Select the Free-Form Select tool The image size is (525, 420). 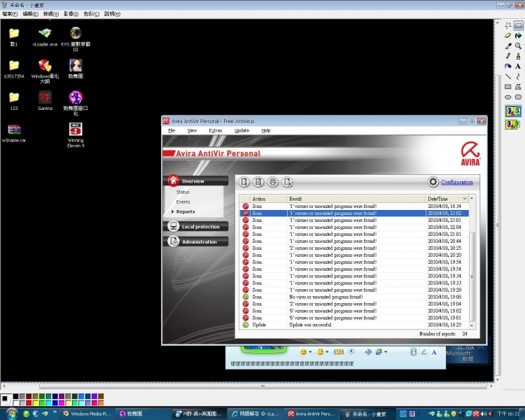508,26
